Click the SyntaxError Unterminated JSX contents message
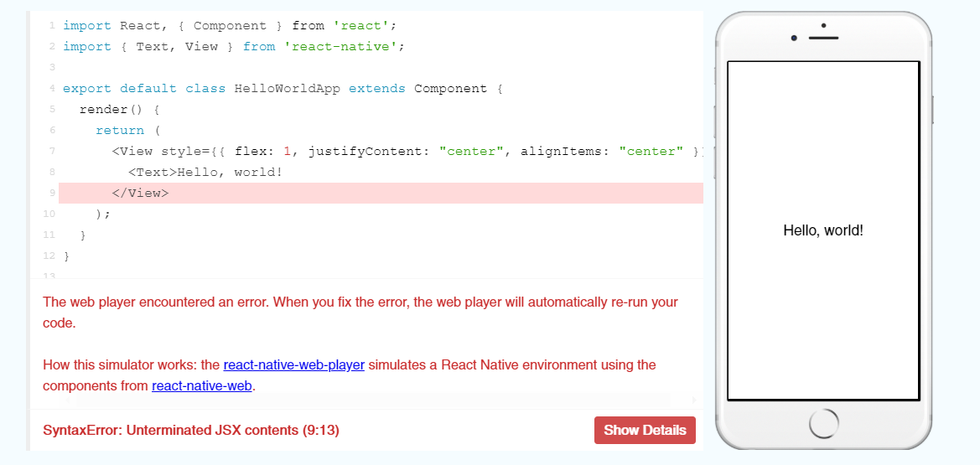This screenshot has height=465, width=980. click(x=191, y=430)
